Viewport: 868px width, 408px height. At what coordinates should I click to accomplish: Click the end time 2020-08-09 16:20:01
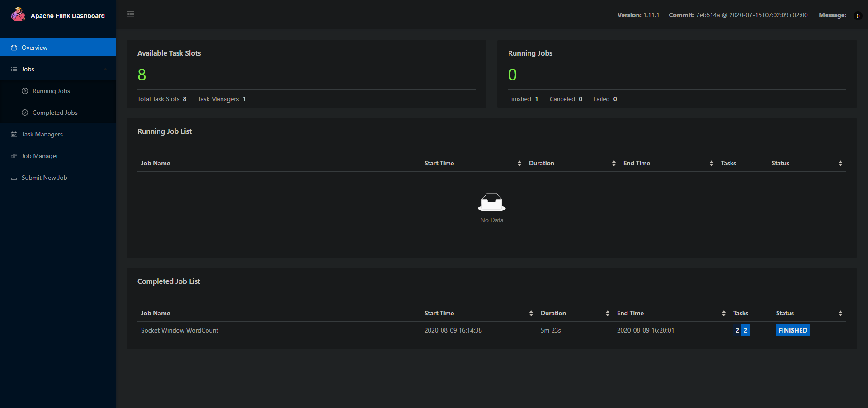(646, 330)
